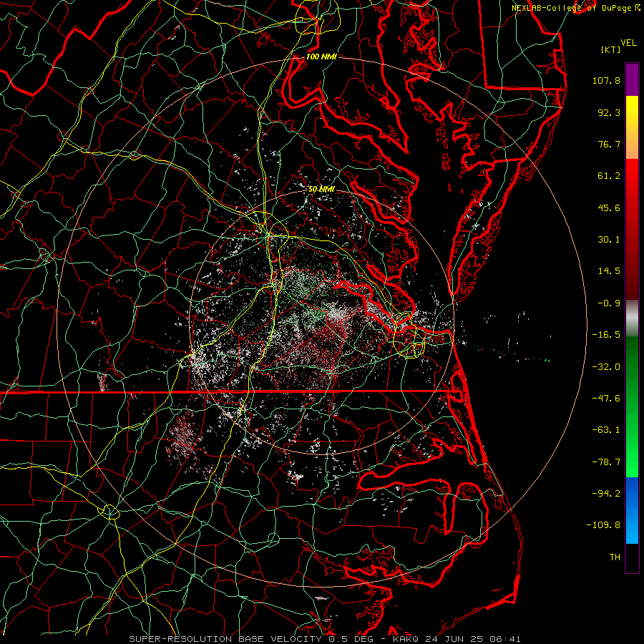Click the 100 NMI range ring label
Image resolution: width=644 pixels, height=644 pixels.
321,57
